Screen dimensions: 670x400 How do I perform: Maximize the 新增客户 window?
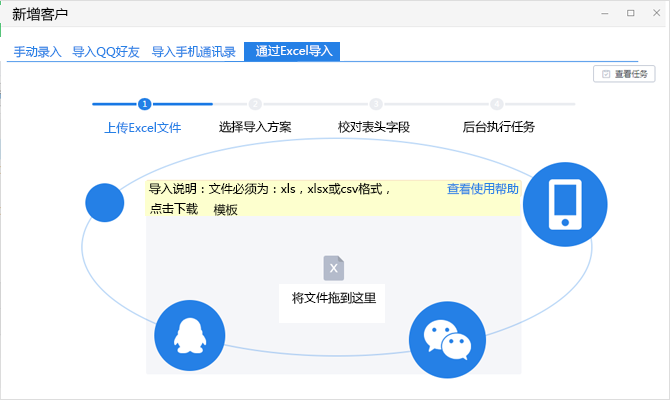click(630, 13)
